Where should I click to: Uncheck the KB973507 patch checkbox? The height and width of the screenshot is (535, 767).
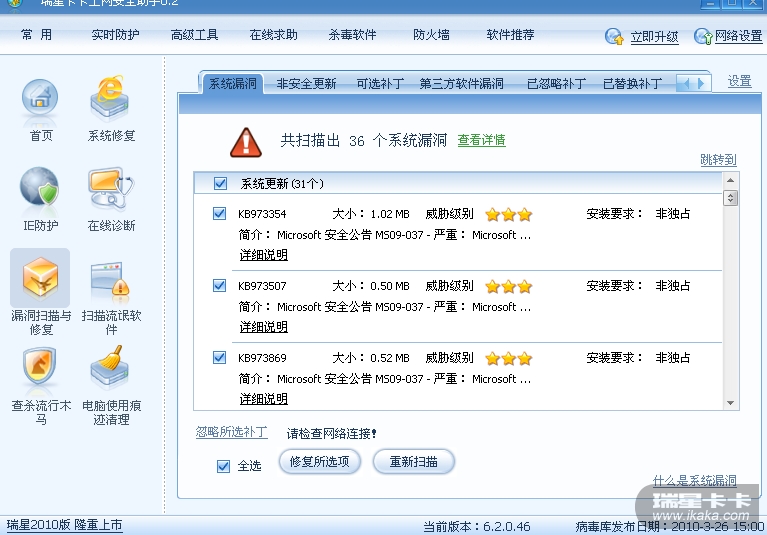coord(220,285)
